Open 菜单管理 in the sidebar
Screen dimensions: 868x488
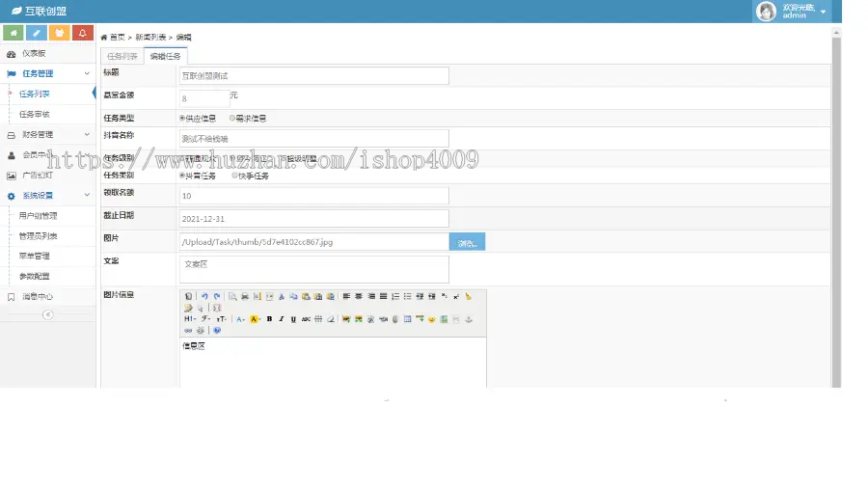coord(35,257)
